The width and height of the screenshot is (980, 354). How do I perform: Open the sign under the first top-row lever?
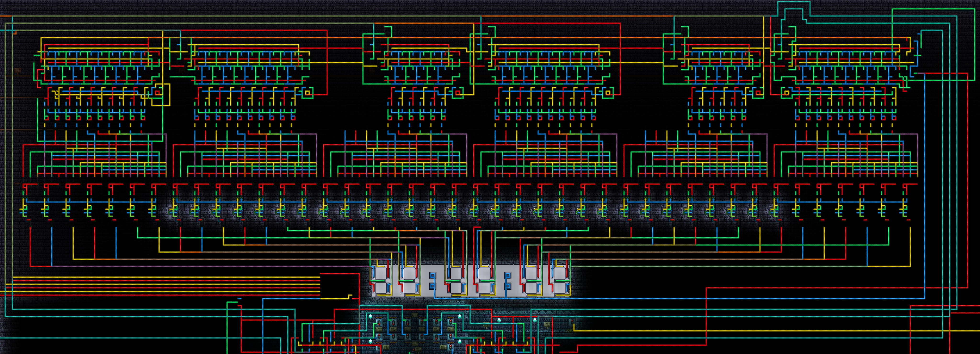tap(379, 329)
